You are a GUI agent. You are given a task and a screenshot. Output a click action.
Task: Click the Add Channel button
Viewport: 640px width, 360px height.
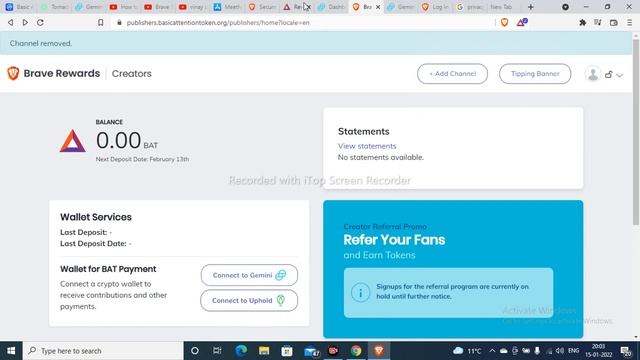tap(452, 74)
